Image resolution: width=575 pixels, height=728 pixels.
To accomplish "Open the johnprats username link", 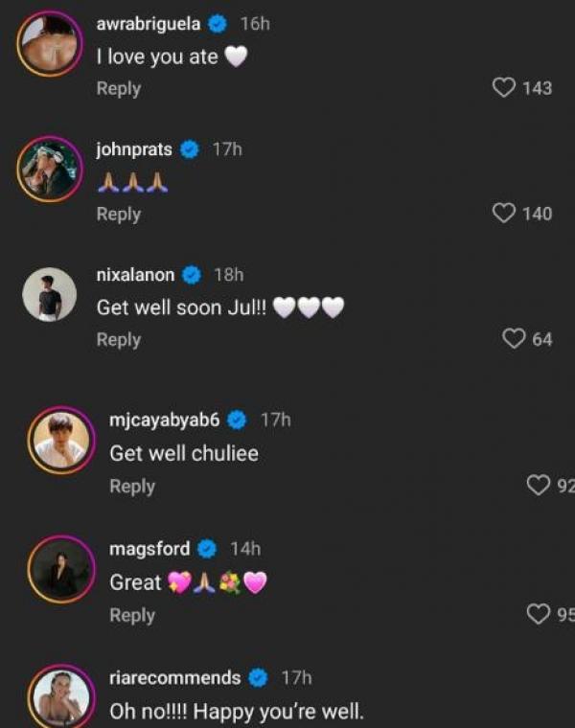I will [x=134, y=149].
